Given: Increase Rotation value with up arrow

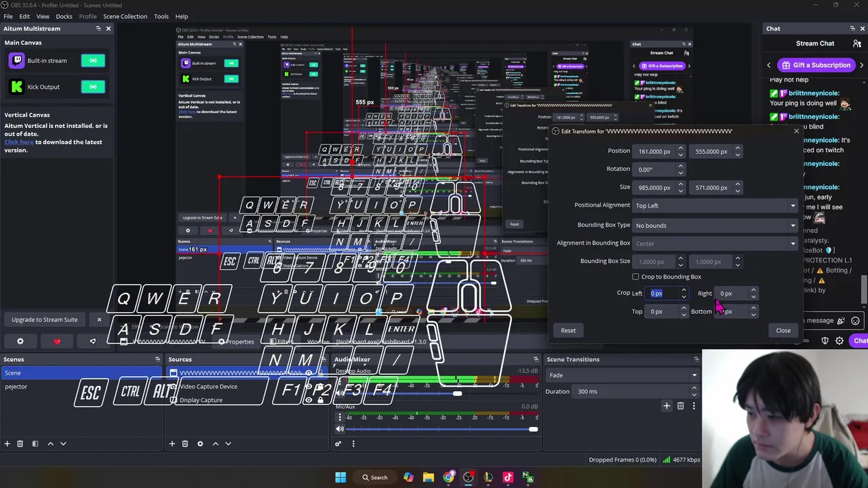Looking at the screenshot, I should coord(681,166).
